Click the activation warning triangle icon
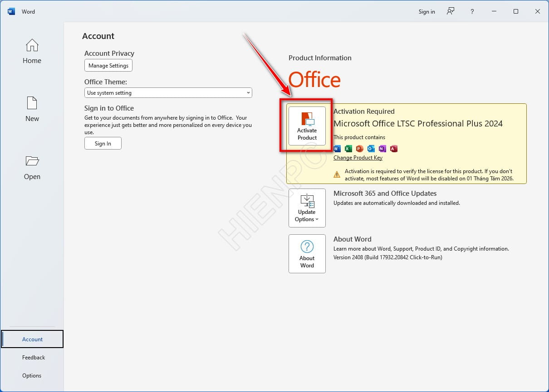The width and height of the screenshot is (549, 392). pos(337,174)
